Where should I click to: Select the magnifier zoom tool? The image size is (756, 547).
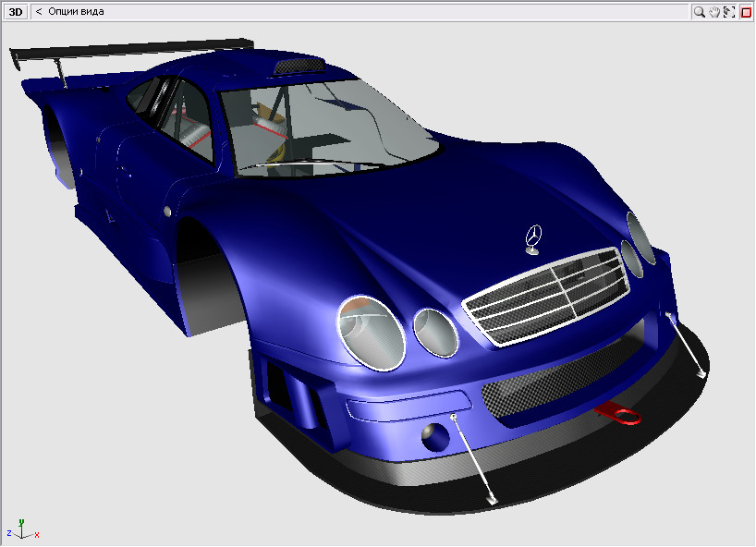700,12
